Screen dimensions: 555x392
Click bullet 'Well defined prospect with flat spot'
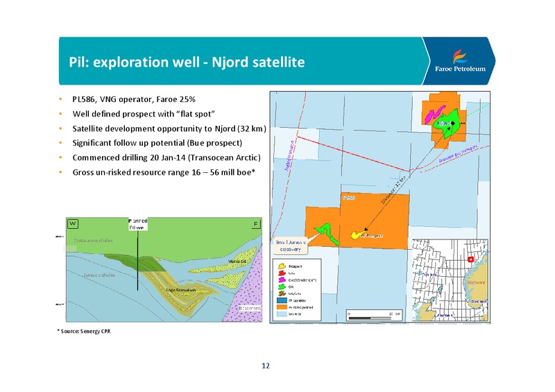(x=144, y=114)
